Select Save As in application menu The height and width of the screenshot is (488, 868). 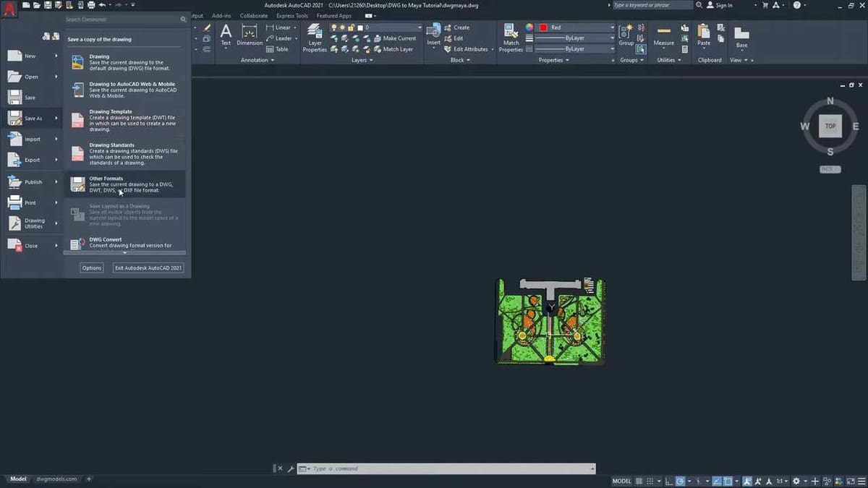[x=32, y=118]
